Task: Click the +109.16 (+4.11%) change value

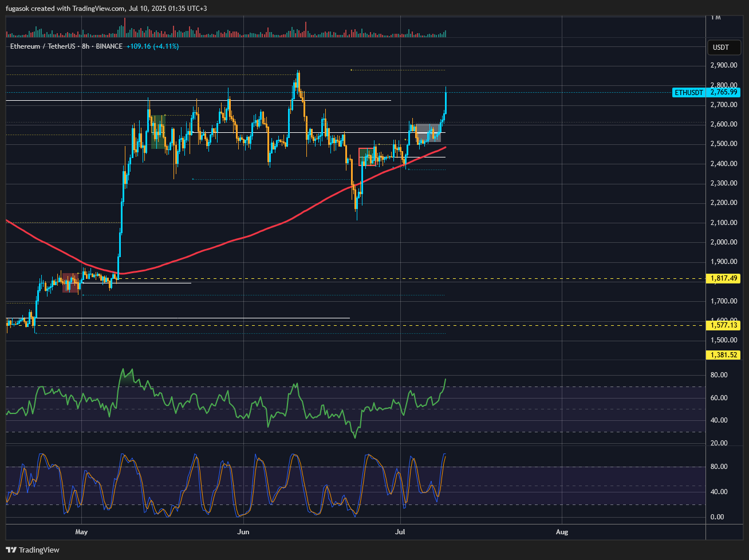Action: [152, 46]
